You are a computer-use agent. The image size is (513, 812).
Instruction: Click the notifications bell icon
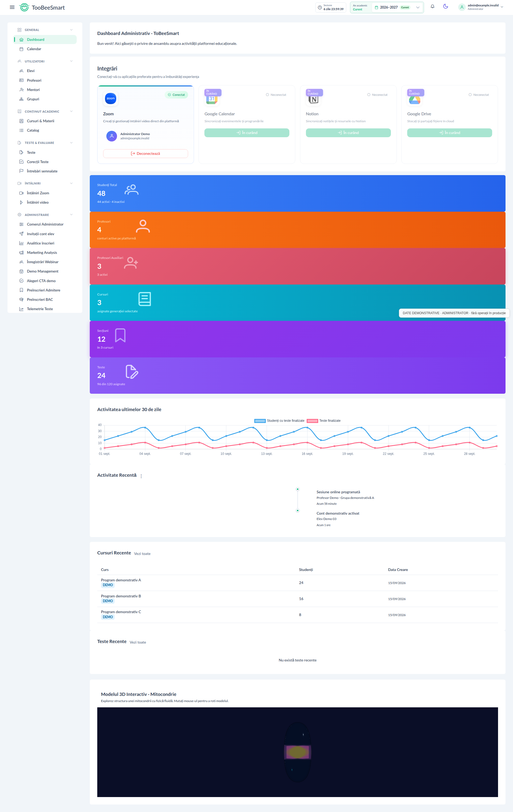coord(432,6)
